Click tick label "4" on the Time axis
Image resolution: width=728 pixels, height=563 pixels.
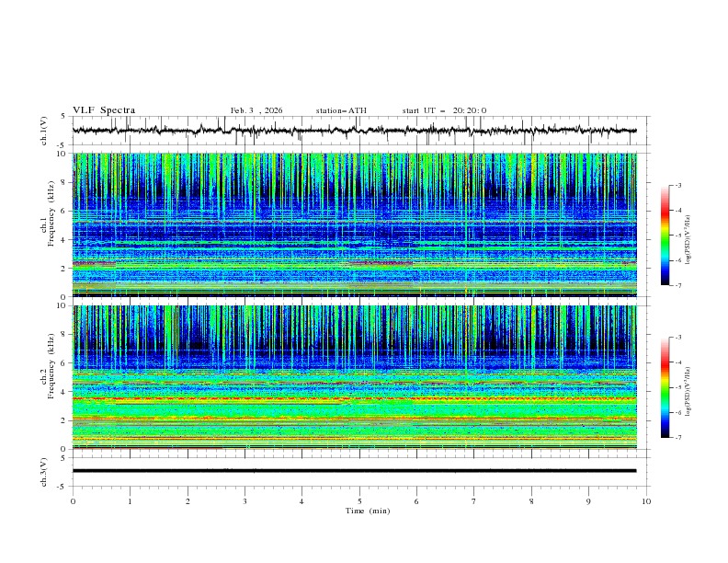[x=302, y=501]
